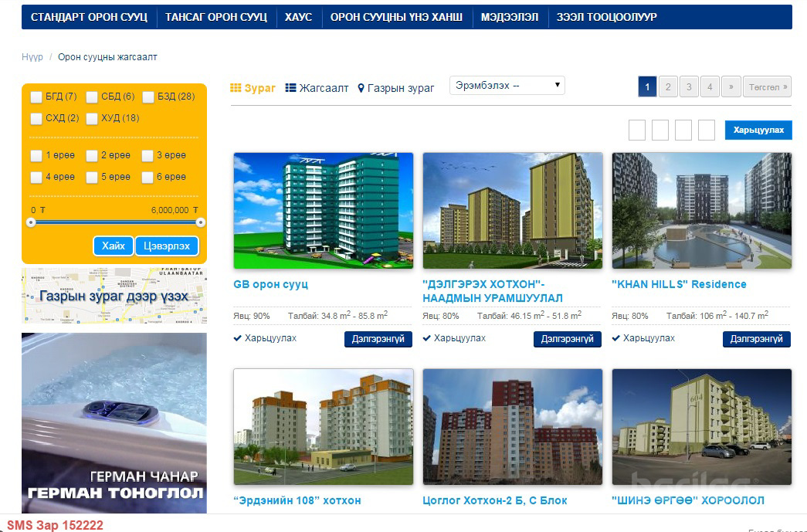Viewport: 807px width, 532px height.
Task: Click the right price slider handle
Action: click(201, 222)
